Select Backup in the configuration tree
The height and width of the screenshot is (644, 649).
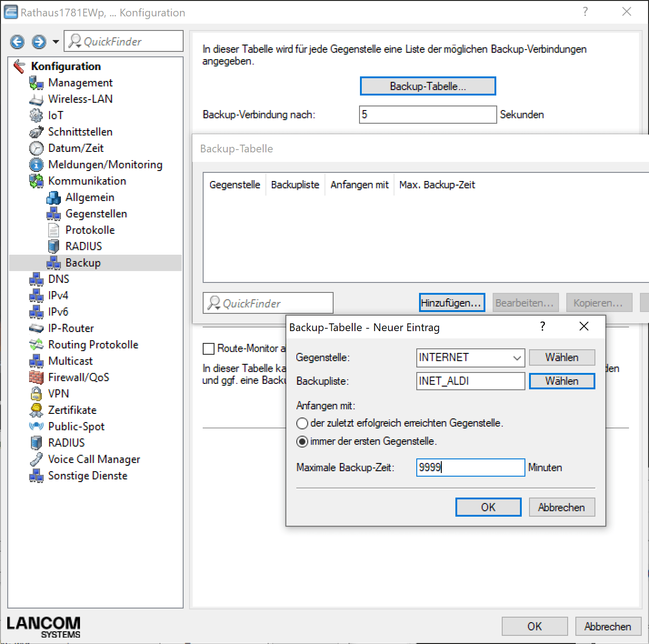(83, 262)
